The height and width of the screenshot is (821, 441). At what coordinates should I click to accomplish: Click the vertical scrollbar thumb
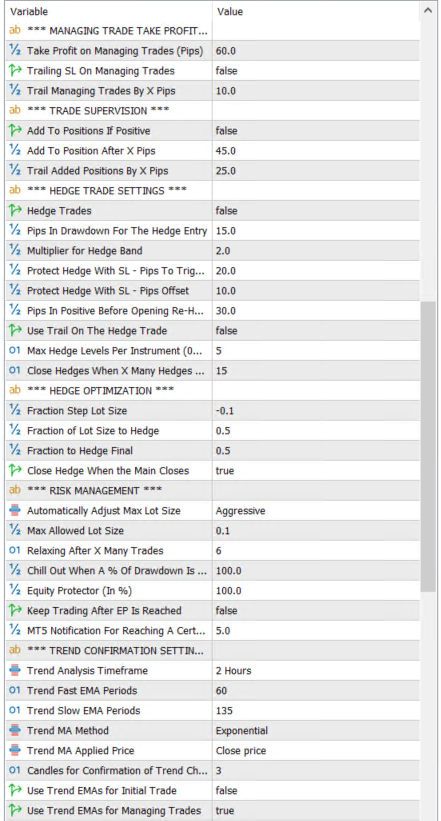(x=428, y=446)
